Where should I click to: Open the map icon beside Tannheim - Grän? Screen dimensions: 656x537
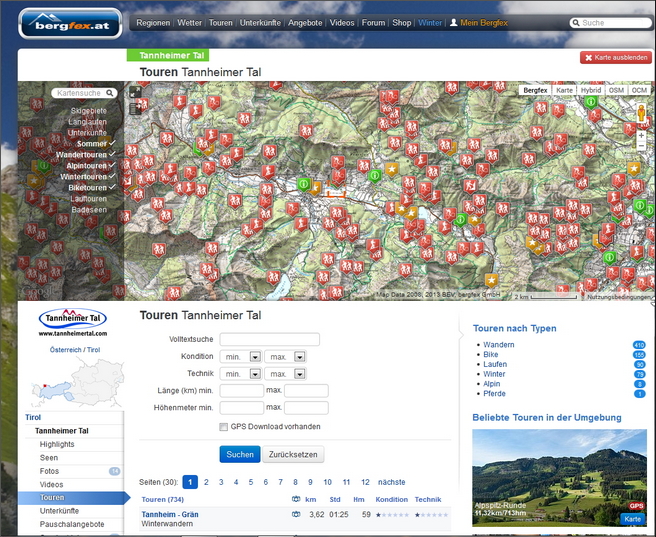coord(295,514)
